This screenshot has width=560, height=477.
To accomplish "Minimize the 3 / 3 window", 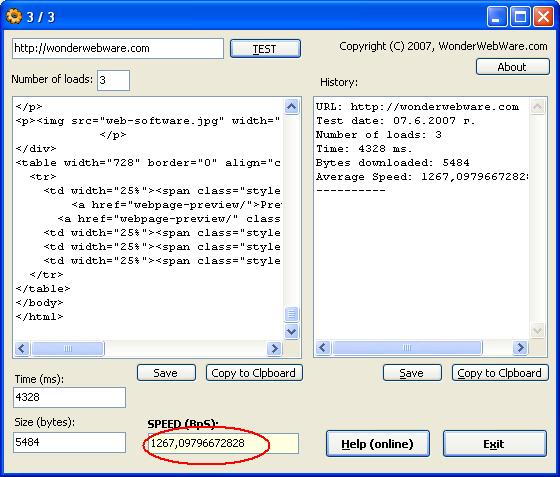I will (497, 17).
